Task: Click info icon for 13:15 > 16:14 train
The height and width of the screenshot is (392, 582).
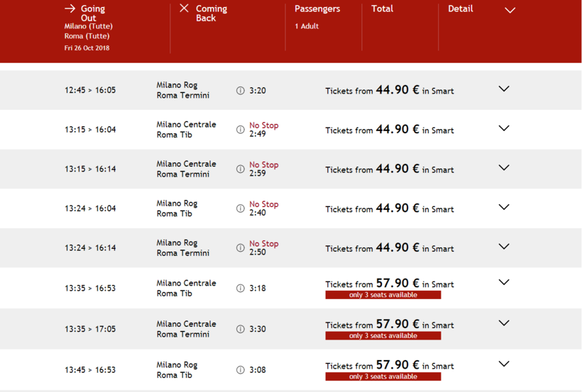Action: [x=241, y=169]
